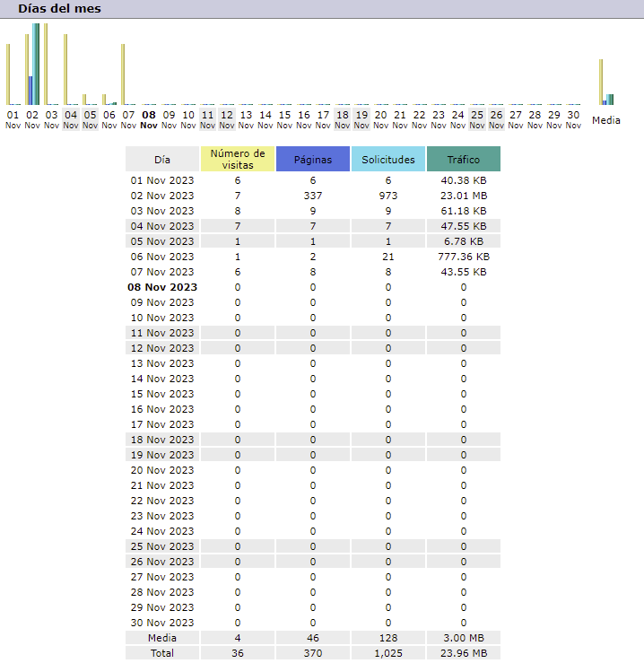Click the traffic value '40.38 KB'
Viewport: 644px width, 663px height.
click(464, 180)
